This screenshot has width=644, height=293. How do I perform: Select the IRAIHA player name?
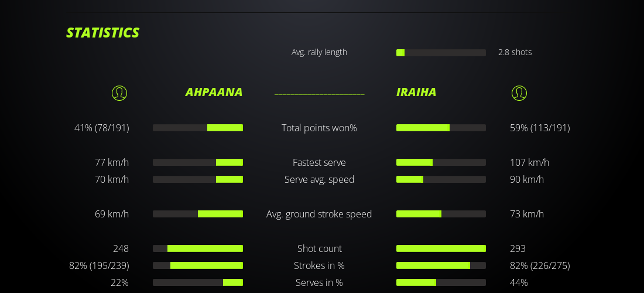point(416,92)
